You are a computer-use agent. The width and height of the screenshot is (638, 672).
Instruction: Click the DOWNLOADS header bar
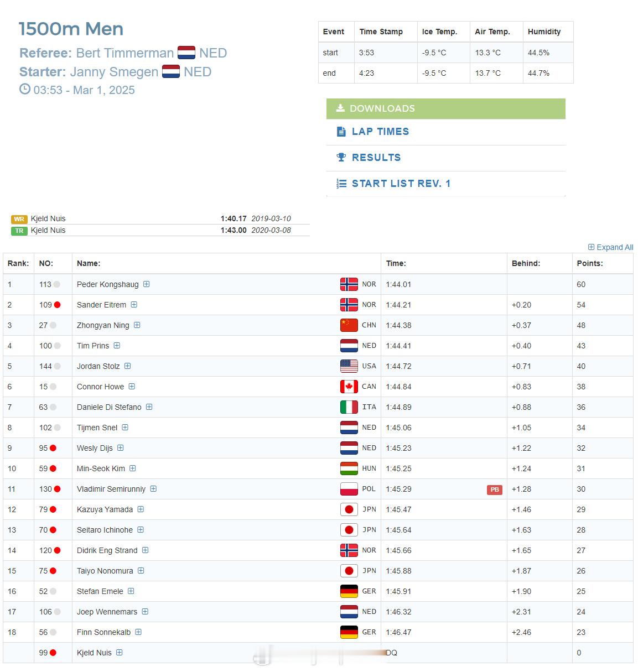(x=446, y=108)
